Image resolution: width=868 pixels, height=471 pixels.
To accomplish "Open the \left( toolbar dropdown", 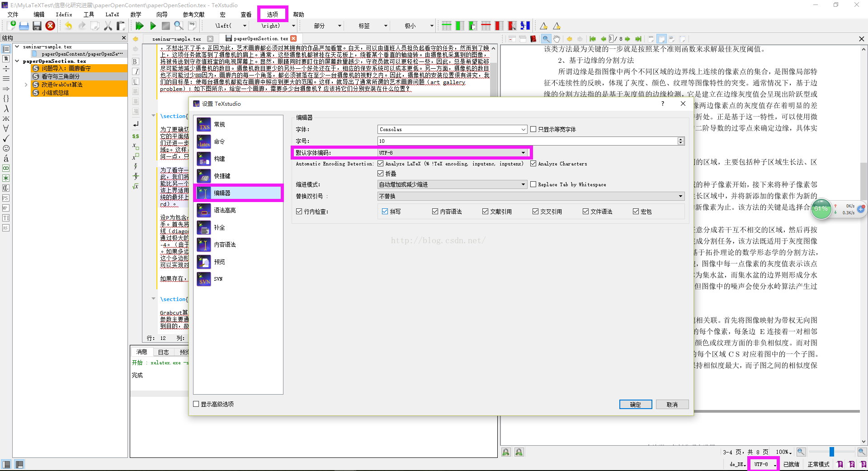I will [x=245, y=26].
